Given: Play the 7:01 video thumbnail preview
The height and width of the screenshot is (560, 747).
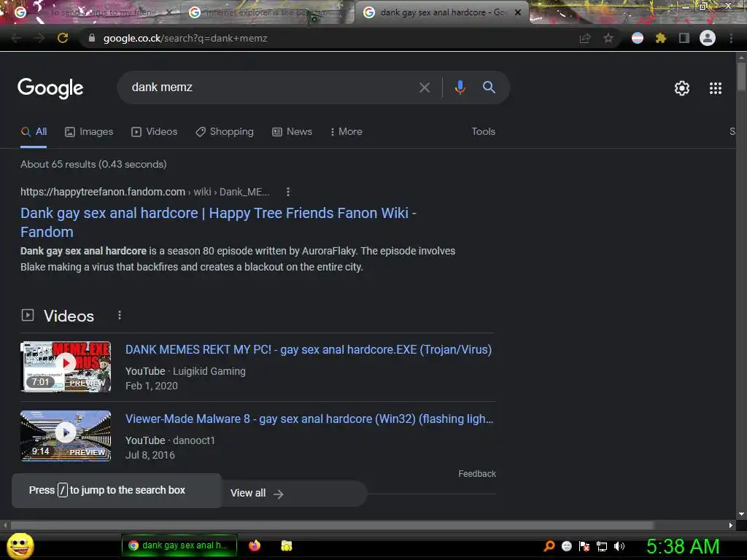Looking at the screenshot, I should tap(66, 367).
